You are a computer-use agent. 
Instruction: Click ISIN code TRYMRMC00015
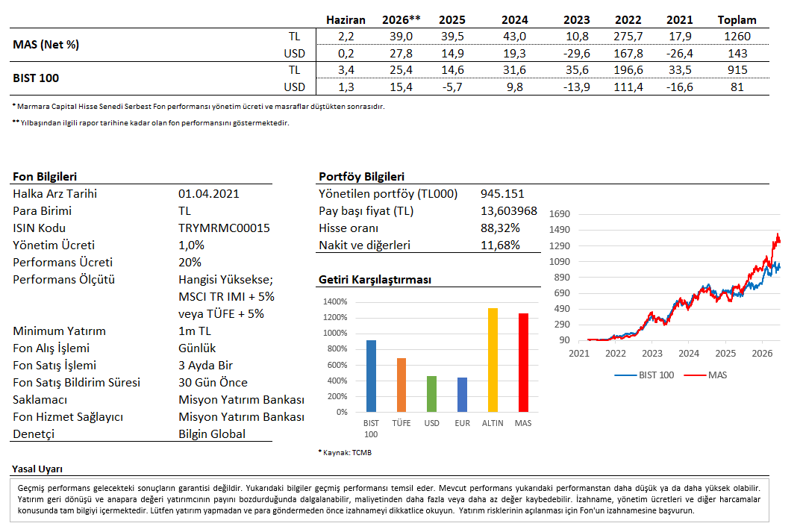point(224,228)
